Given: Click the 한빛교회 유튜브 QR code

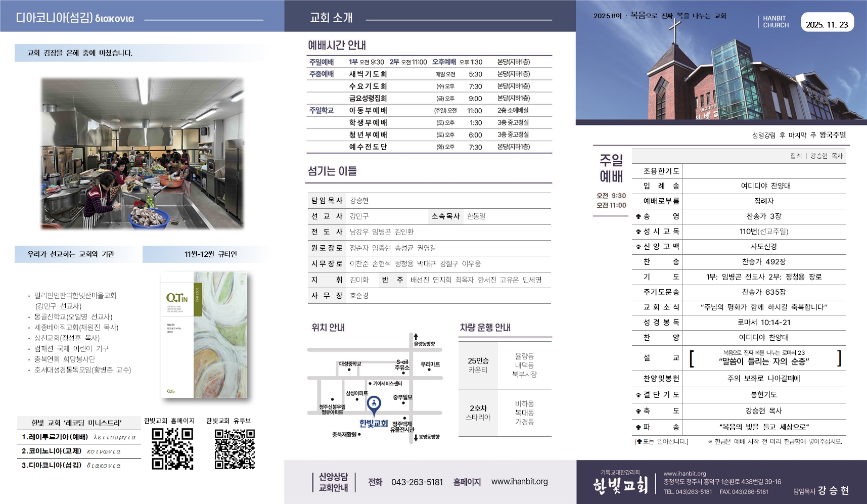Looking at the screenshot, I should [235, 448].
